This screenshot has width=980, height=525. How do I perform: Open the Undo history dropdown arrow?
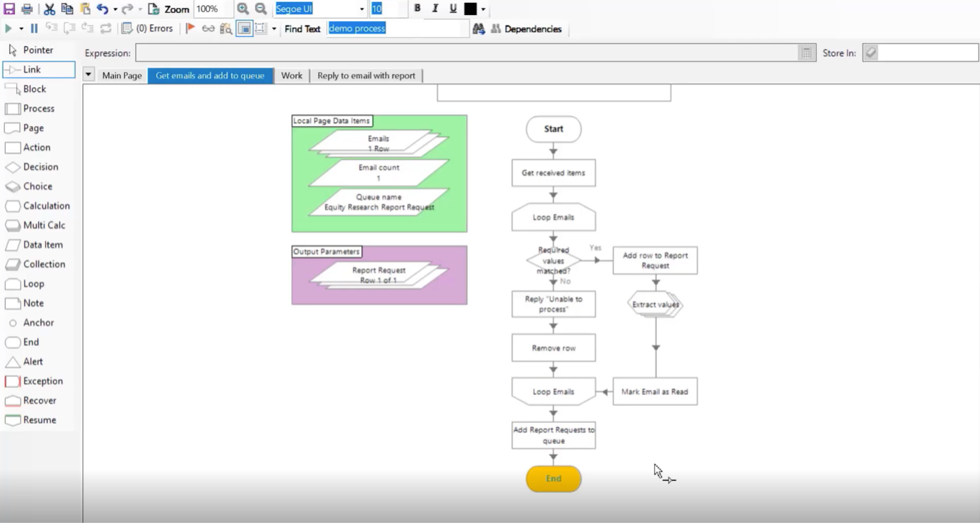click(114, 10)
